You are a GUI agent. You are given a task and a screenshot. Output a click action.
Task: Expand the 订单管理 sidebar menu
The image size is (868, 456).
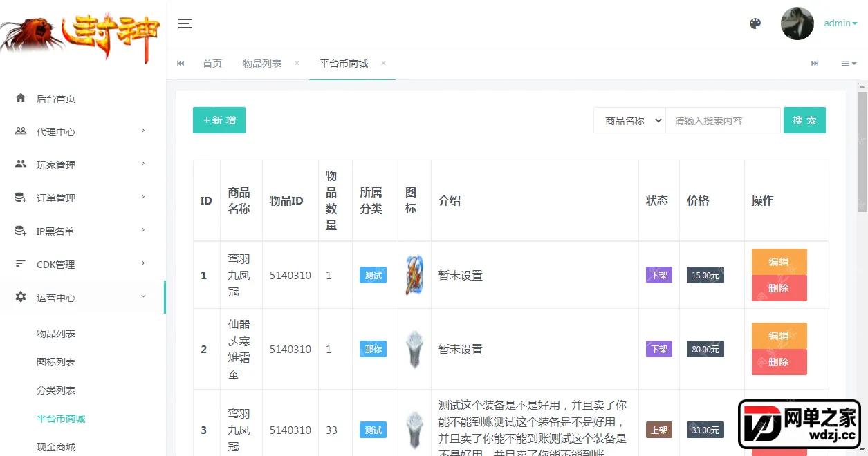pos(143,197)
